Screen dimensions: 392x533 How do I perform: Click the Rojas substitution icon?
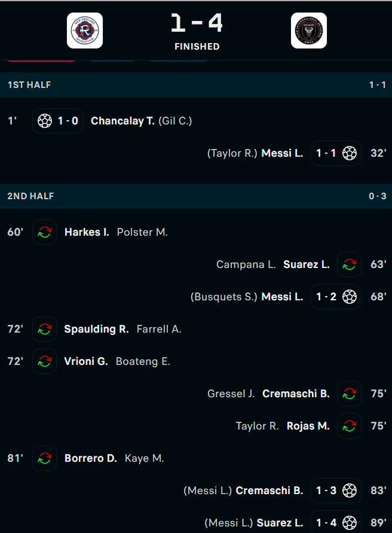pyautogui.click(x=350, y=426)
